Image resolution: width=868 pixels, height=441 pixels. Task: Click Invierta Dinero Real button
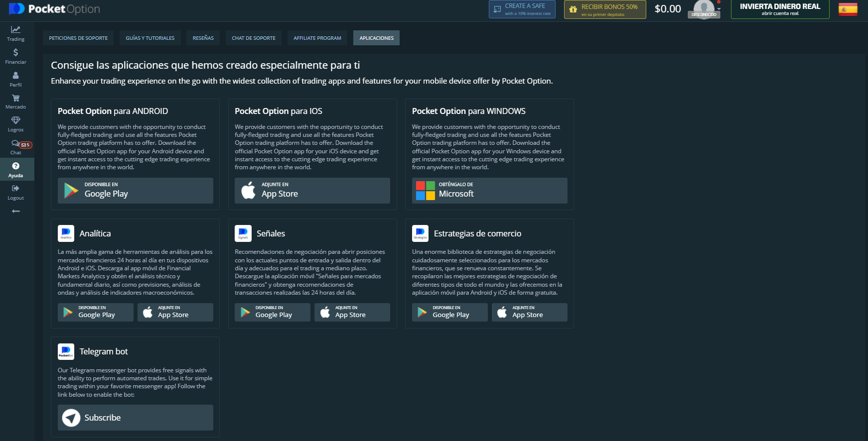pos(780,9)
